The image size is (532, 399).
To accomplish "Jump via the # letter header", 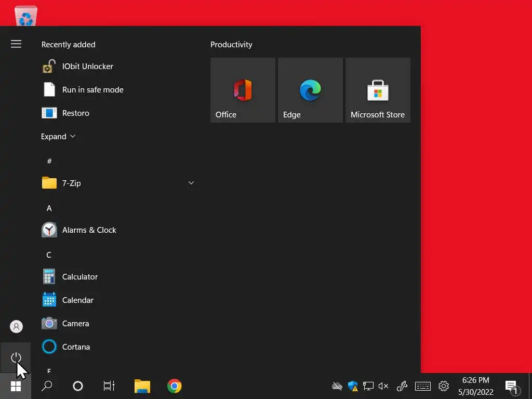I will pos(49,161).
